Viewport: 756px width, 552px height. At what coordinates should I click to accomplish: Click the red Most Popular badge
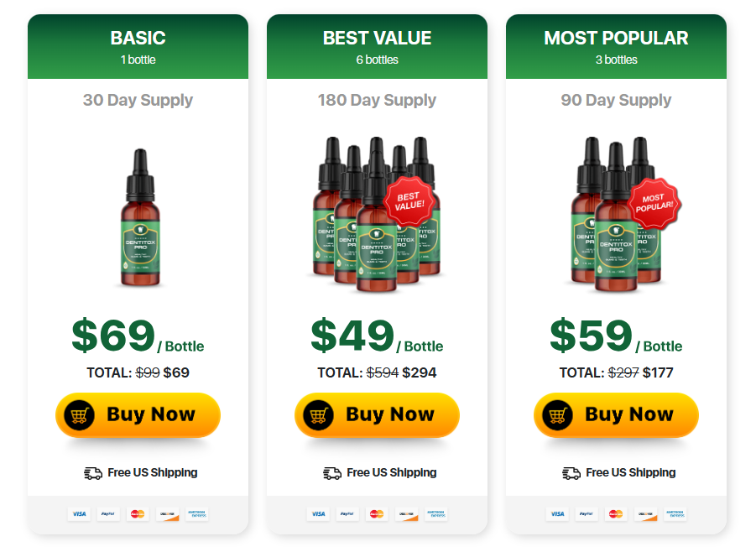[x=654, y=203]
